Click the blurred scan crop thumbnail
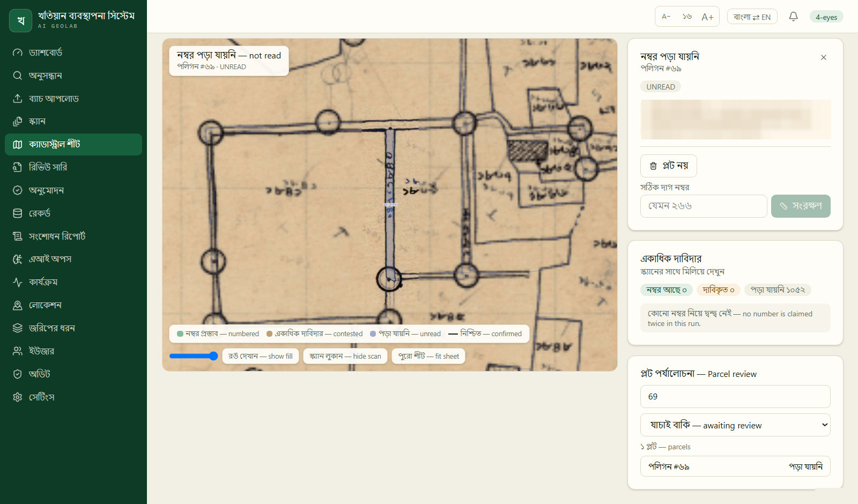 (x=736, y=120)
